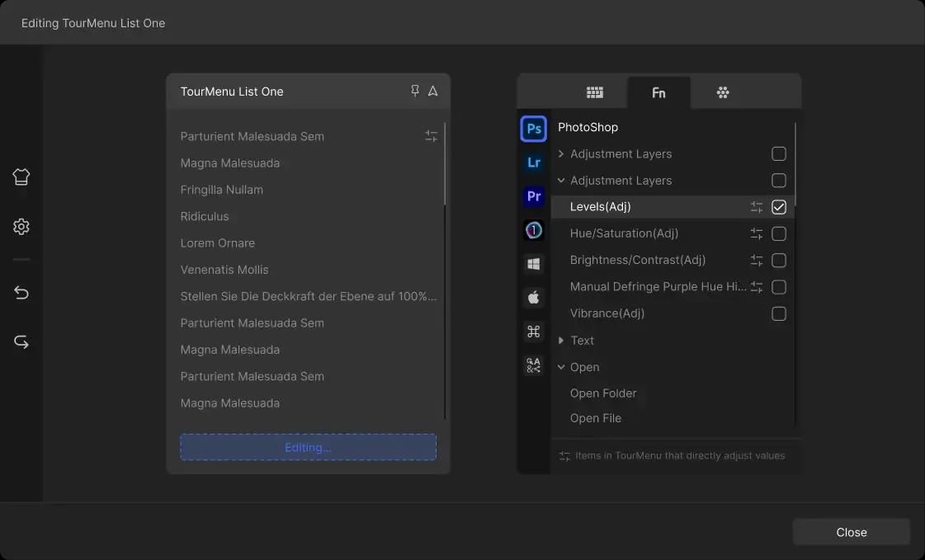Uncheck the Levels(Adj) checkbox
The width and height of the screenshot is (925, 560).
[778, 207]
